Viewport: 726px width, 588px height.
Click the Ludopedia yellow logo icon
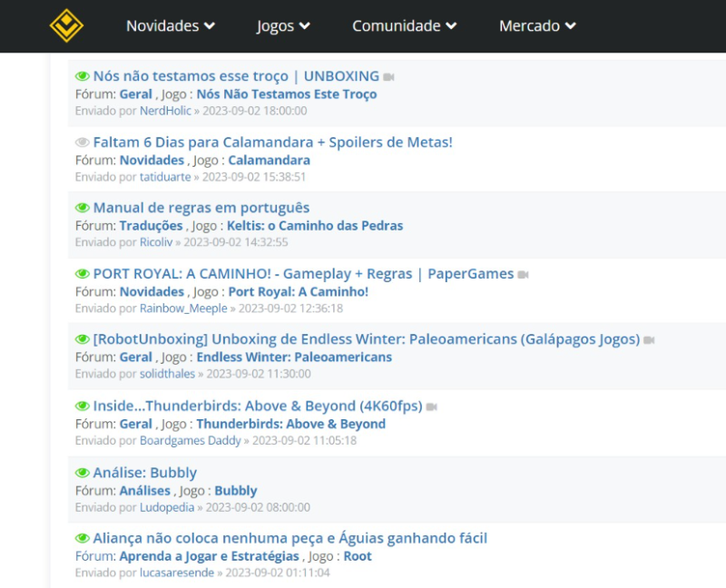66,25
